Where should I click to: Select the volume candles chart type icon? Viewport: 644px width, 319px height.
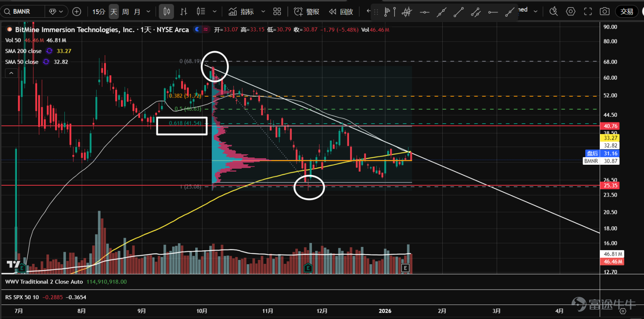[x=201, y=12]
